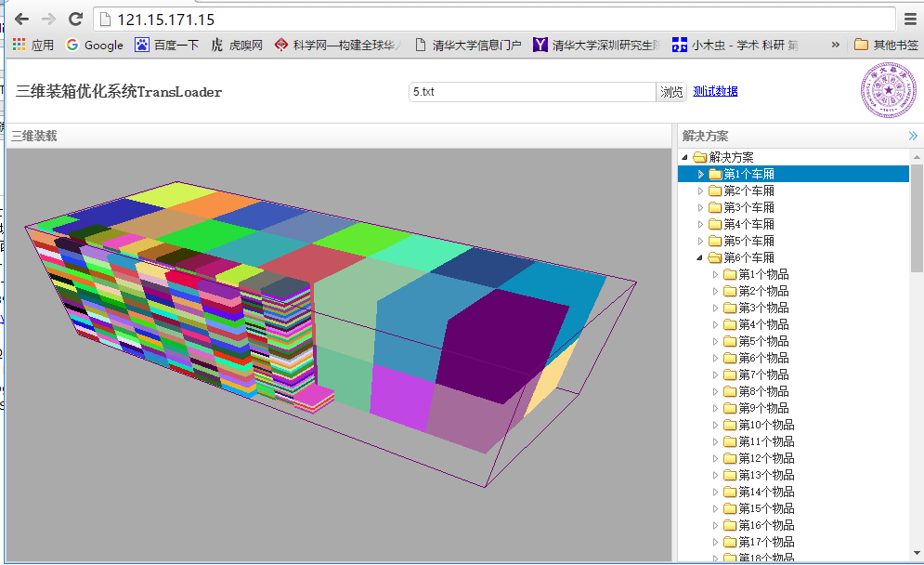Click the folder icon of 第3个车厢

point(715,207)
